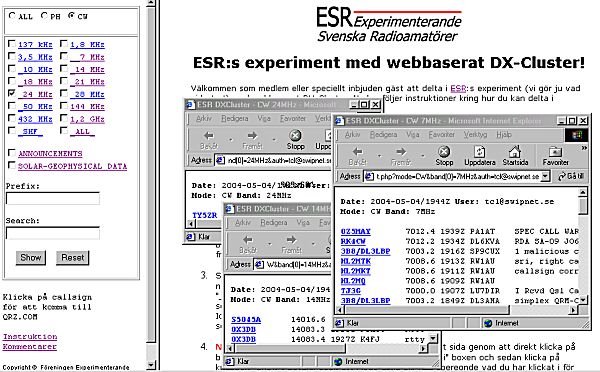Image resolution: width=600 pixels, height=372 pixels.
Task: Select the ALL mode radio button
Action: [12, 16]
